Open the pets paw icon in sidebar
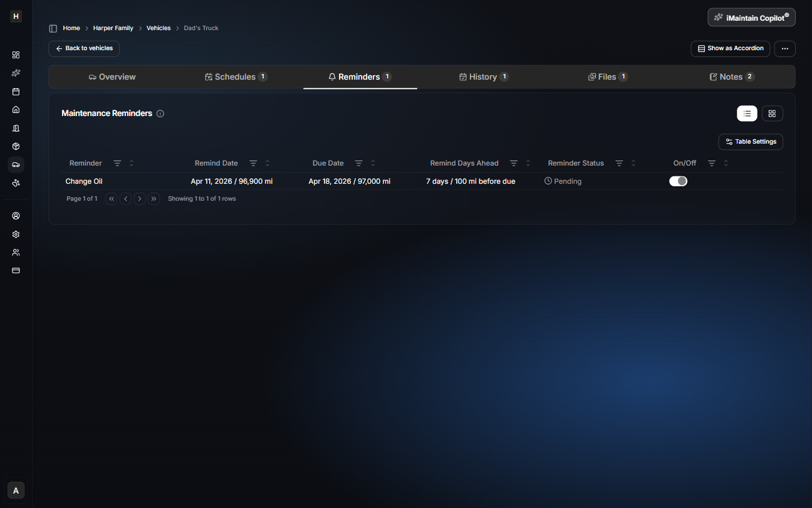This screenshot has width=812, height=508. tap(16, 183)
